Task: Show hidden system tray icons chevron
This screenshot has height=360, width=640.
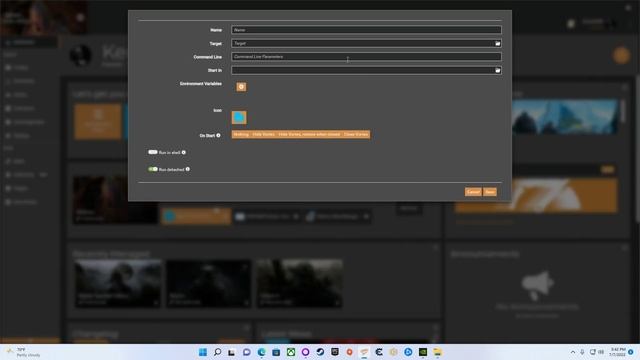Action: pyautogui.click(x=573, y=352)
